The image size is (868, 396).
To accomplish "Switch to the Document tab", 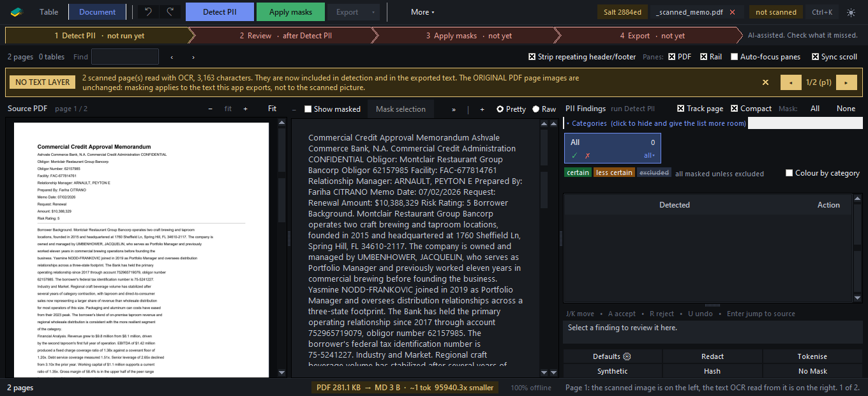I will coord(98,12).
